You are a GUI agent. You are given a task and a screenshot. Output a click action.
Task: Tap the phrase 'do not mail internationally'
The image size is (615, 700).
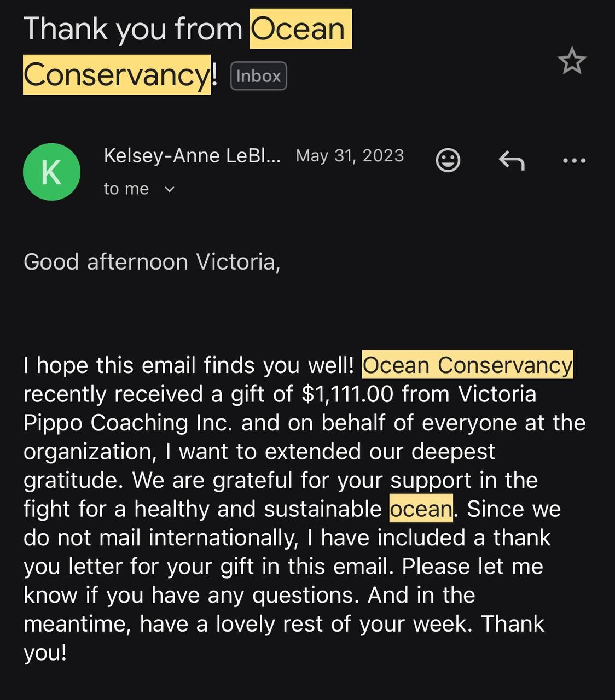coord(160,538)
